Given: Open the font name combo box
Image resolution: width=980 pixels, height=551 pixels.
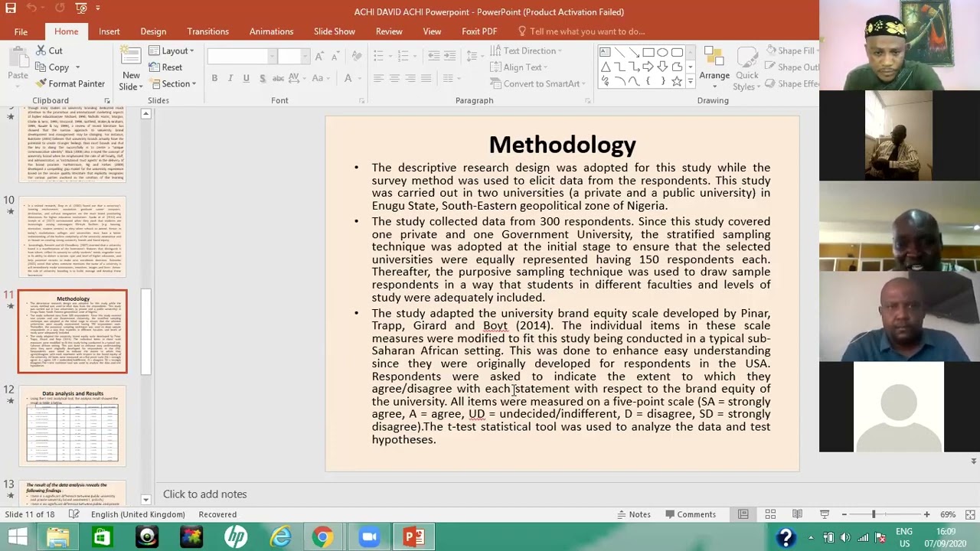Looking at the screenshot, I should tap(243, 57).
